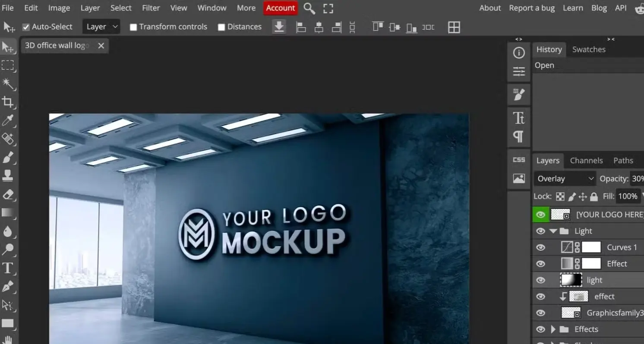Open the Paragraph panel icon
Viewport: 644px width, 344px height.
click(x=519, y=136)
